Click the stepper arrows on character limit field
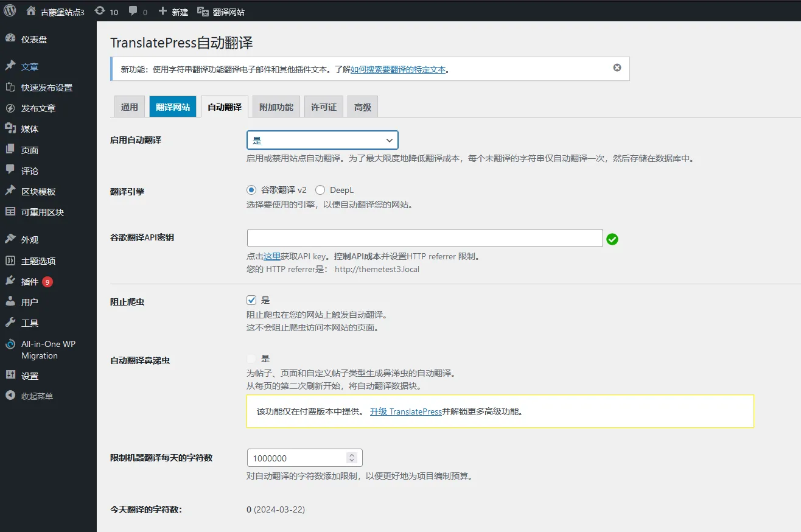 point(351,458)
